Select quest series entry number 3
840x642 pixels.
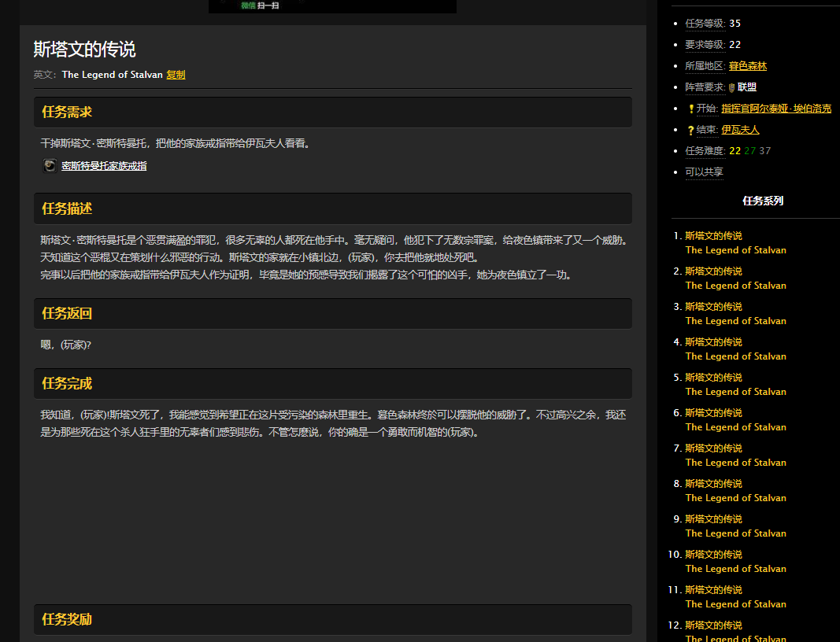point(713,307)
